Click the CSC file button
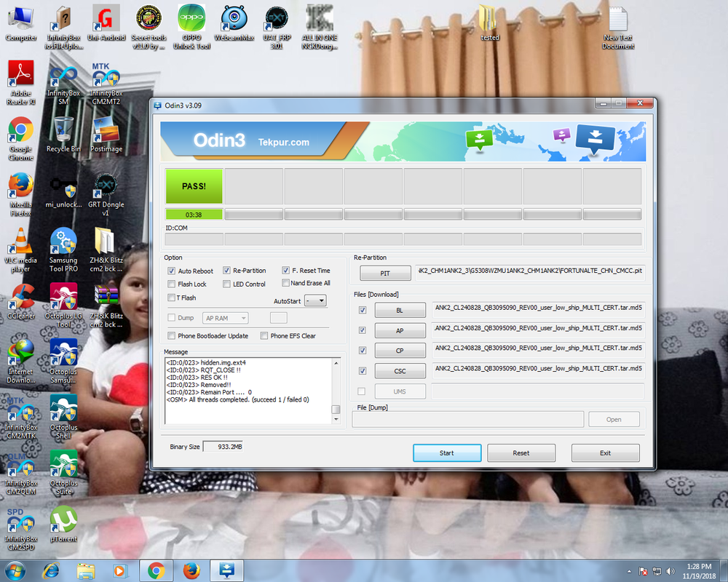The height and width of the screenshot is (582, 728). [x=400, y=371]
